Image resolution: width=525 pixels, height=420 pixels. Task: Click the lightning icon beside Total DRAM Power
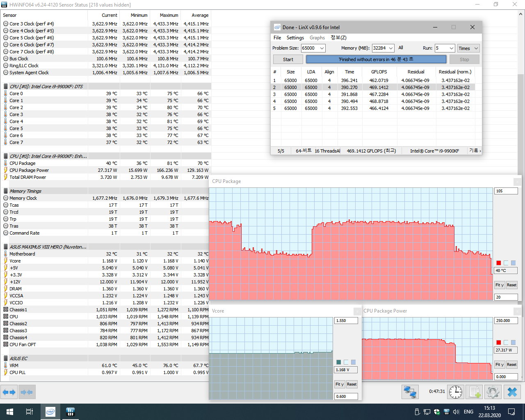(6, 177)
